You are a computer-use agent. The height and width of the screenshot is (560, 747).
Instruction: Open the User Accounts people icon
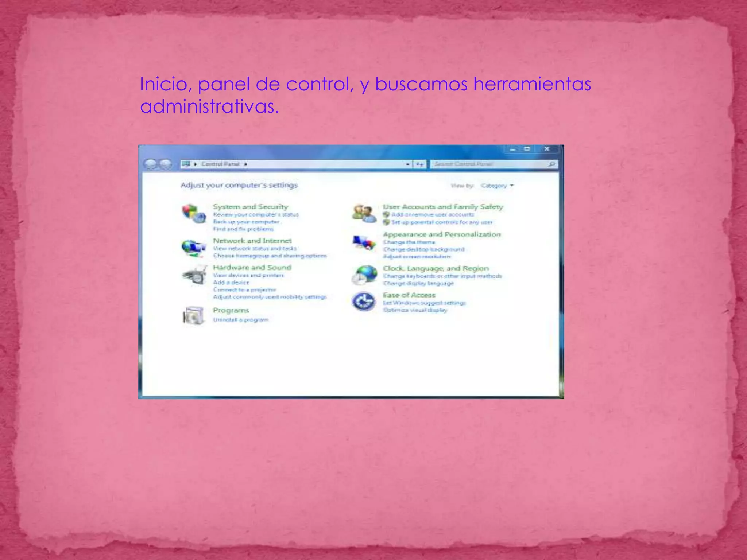point(364,213)
